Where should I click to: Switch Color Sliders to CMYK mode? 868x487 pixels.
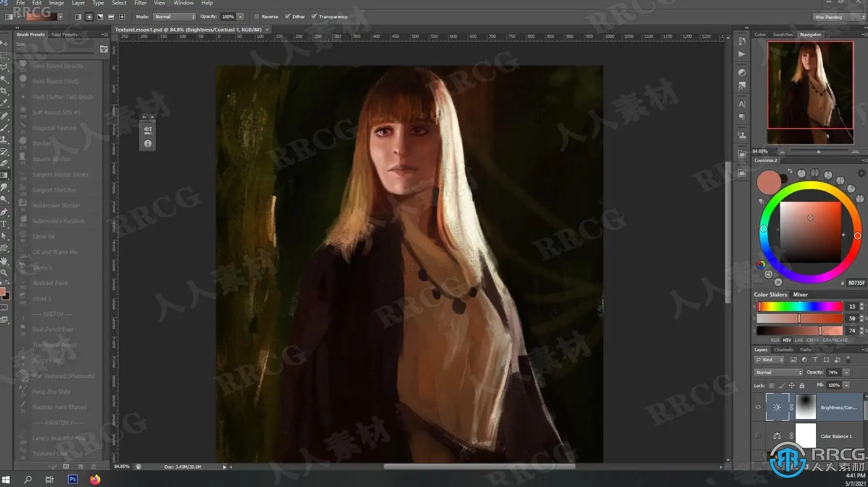coord(813,340)
